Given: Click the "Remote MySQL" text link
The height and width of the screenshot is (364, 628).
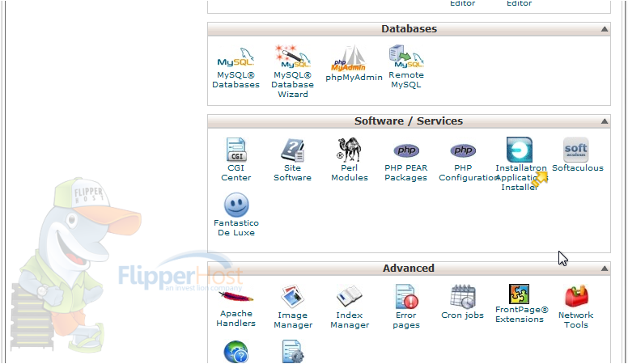Looking at the screenshot, I should [406, 80].
